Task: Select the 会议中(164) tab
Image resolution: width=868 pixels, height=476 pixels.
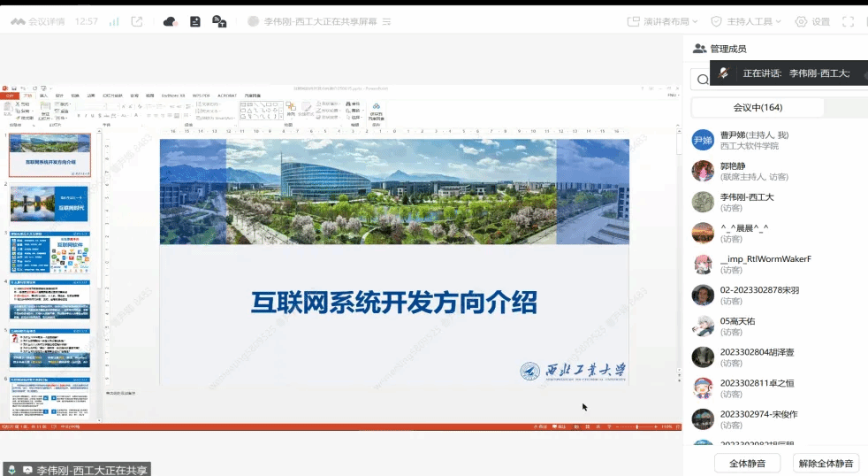Action: [x=758, y=108]
